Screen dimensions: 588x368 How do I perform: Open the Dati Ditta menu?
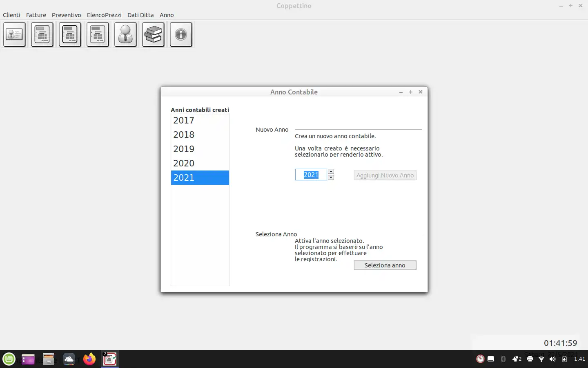click(140, 15)
